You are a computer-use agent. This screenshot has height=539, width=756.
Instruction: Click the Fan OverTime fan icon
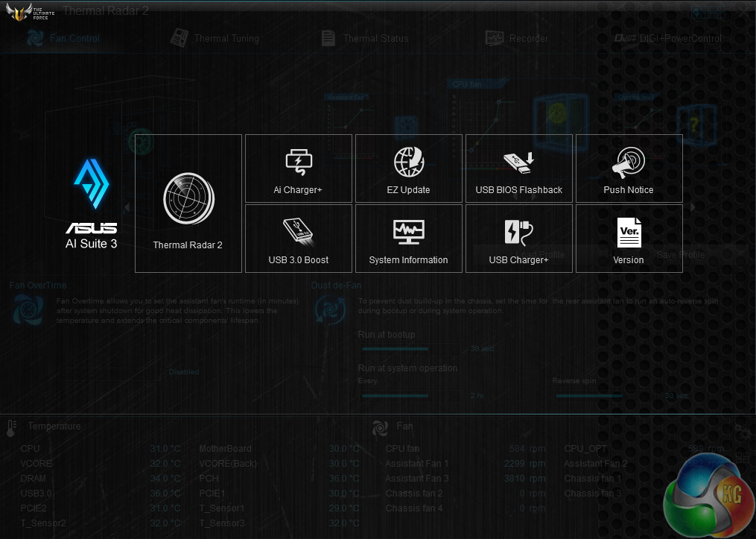28,309
